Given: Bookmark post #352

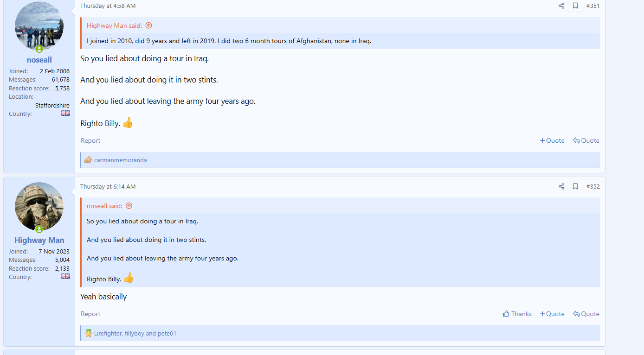Looking at the screenshot, I should [x=575, y=186].
